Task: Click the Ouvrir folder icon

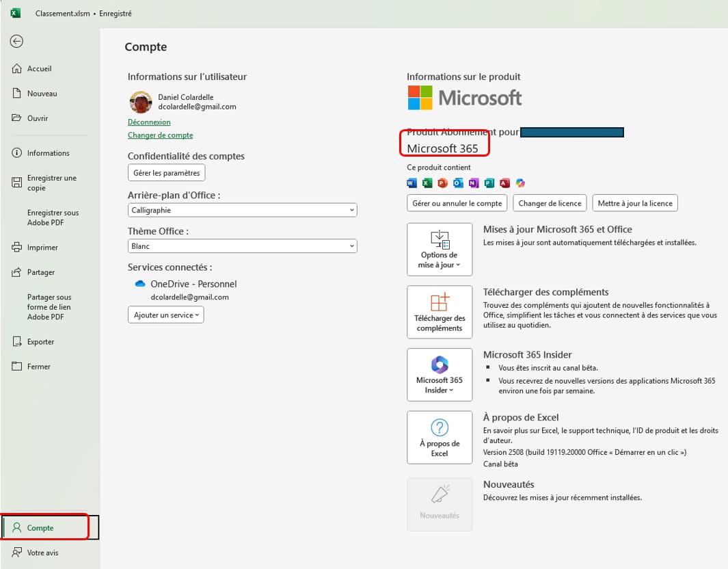Action: coord(16,118)
